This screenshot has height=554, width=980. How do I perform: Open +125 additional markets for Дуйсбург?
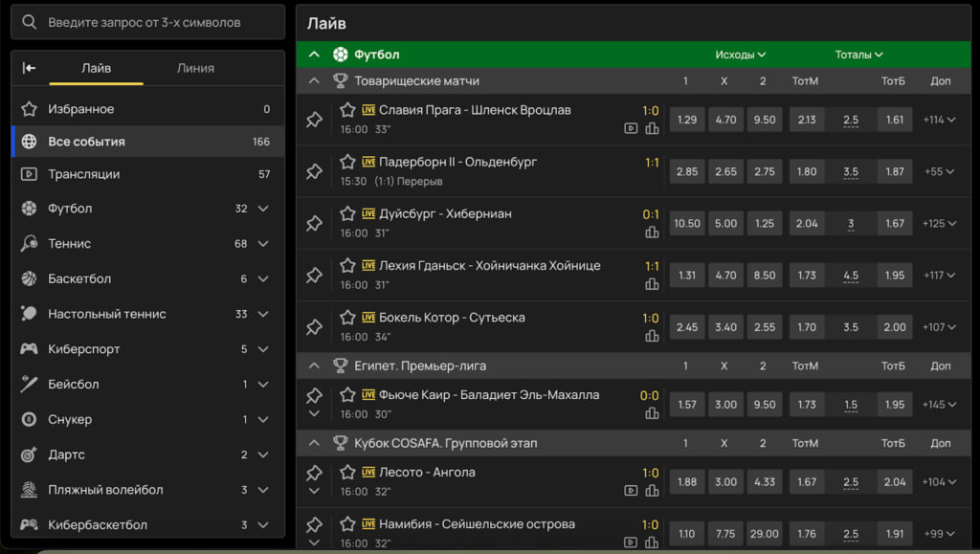[x=939, y=223]
